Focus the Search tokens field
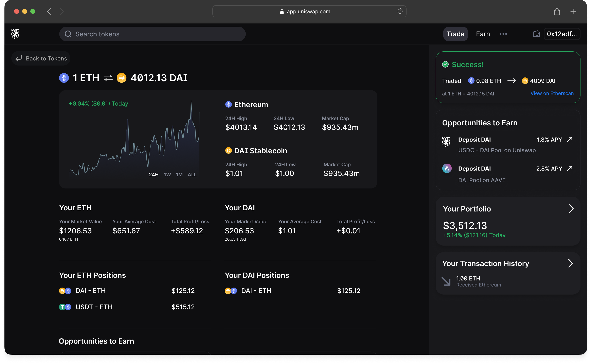The width and height of the screenshot is (591, 364). click(152, 34)
